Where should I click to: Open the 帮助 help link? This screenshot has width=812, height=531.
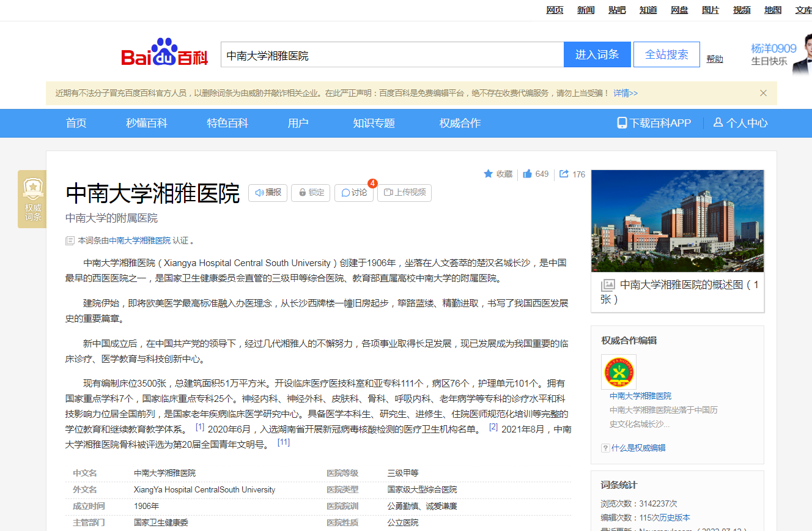[715, 59]
